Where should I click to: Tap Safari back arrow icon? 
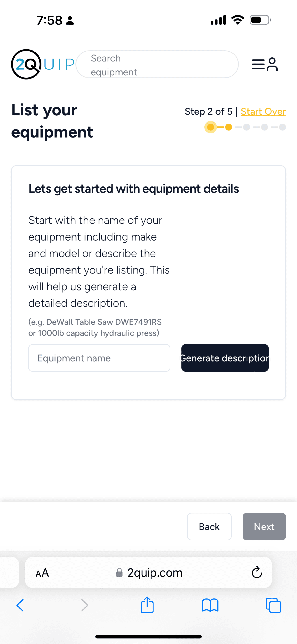click(x=20, y=605)
